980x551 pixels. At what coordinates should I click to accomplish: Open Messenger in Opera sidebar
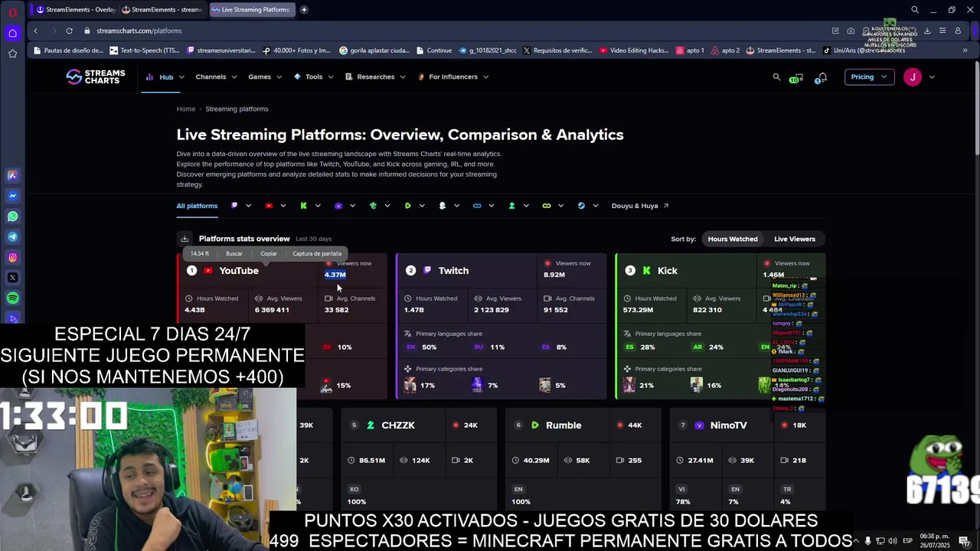point(12,196)
